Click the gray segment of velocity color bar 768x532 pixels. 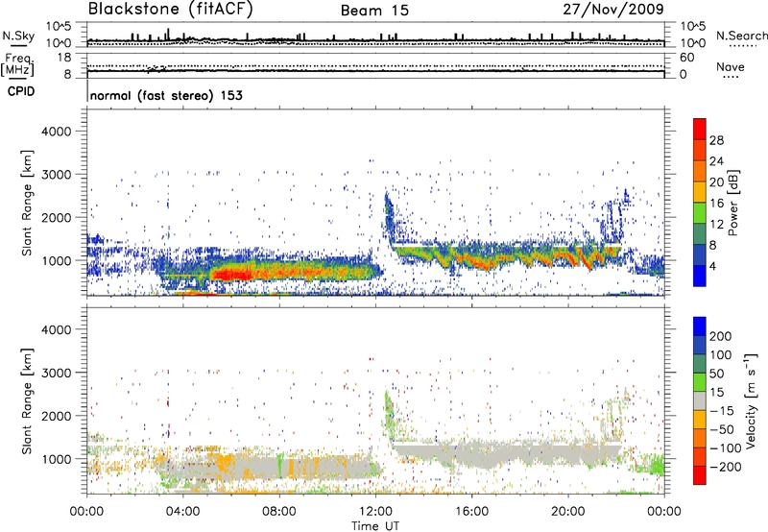pyautogui.click(x=700, y=400)
